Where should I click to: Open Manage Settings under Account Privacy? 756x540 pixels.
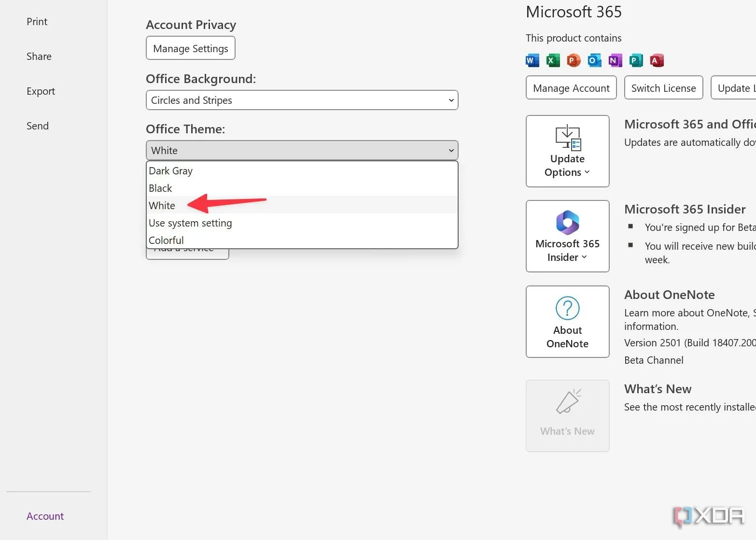pos(191,48)
